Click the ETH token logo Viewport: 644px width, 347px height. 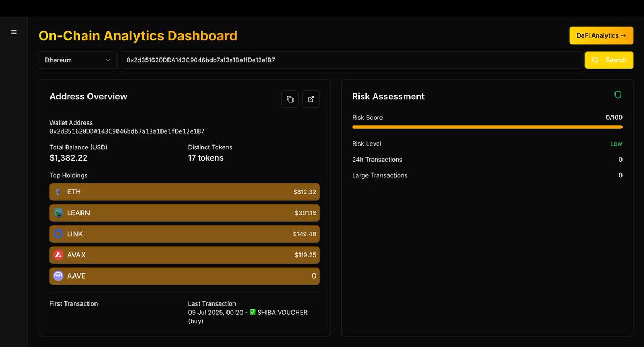(58, 192)
